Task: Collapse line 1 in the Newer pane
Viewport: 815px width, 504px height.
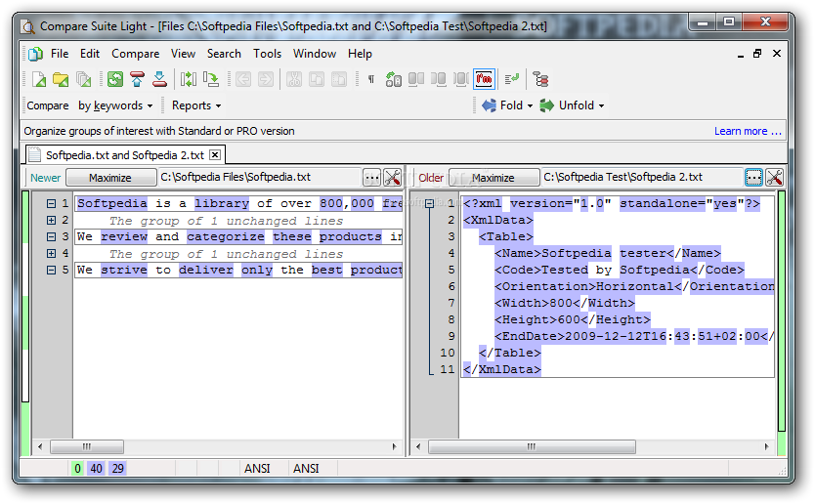Action: [x=51, y=204]
